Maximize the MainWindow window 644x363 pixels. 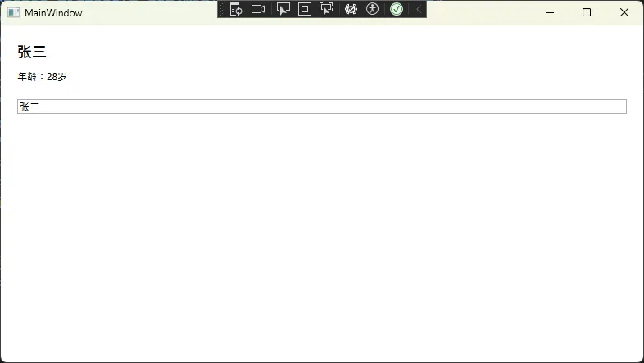click(x=587, y=13)
